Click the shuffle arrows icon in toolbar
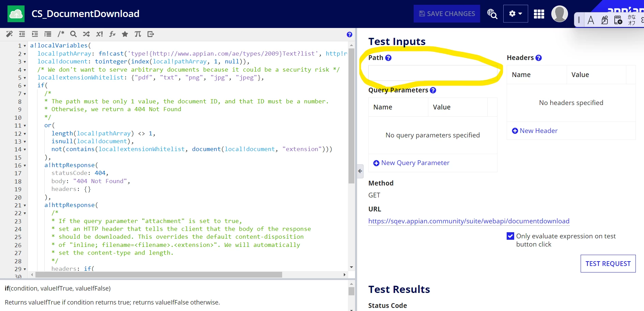Viewport: 644px width, 311px height. (x=86, y=34)
